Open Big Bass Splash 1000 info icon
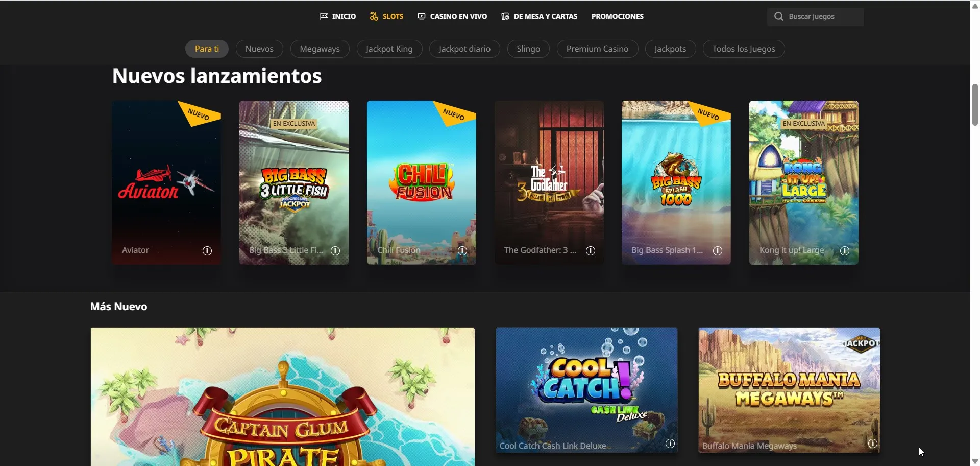This screenshot has width=980, height=466. [718, 251]
